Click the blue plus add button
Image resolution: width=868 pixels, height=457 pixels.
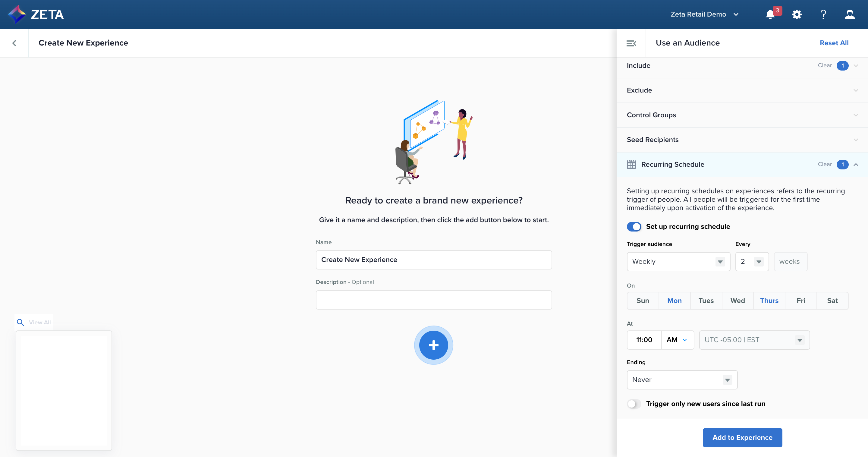click(x=433, y=345)
